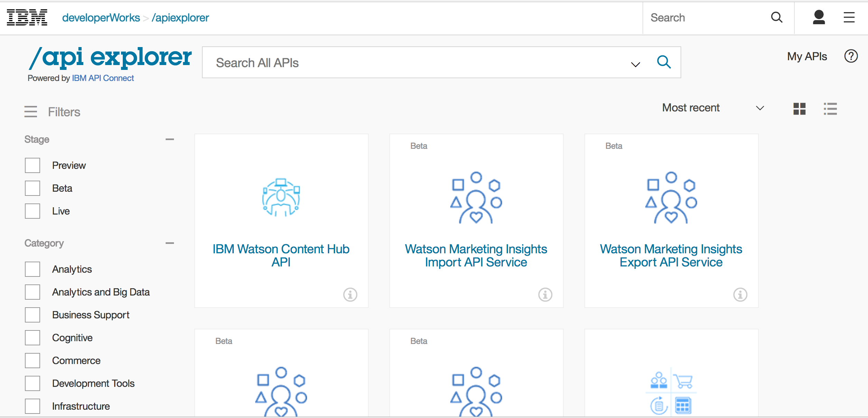Open the user profile icon
Screen dimensions: 868x418
[x=819, y=17]
